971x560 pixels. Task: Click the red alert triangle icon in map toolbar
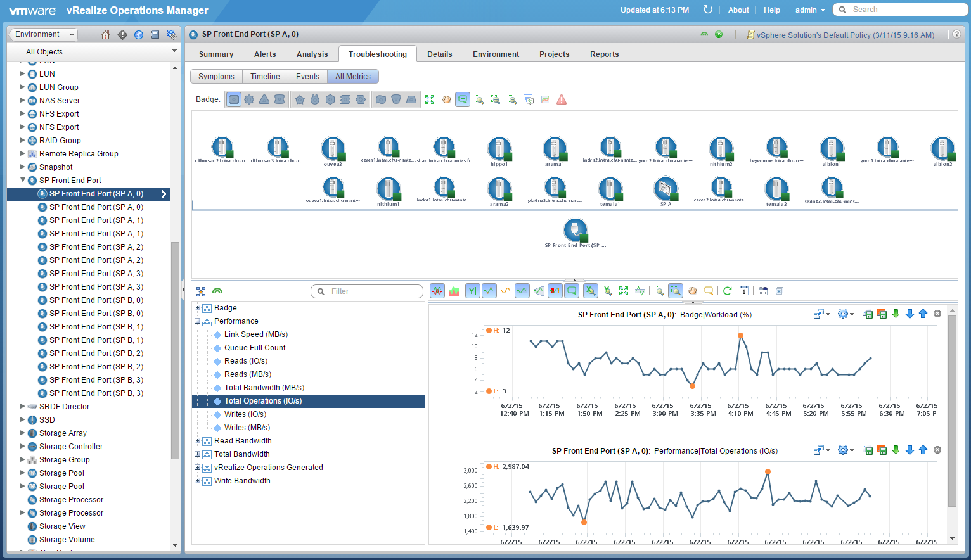(x=562, y=99)
